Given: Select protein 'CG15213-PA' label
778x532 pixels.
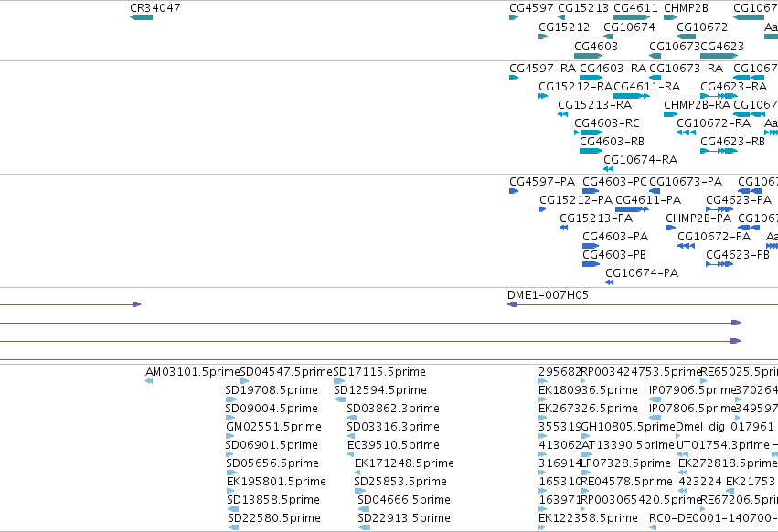Looking at the screenshot, I should [x=596, y=218].
